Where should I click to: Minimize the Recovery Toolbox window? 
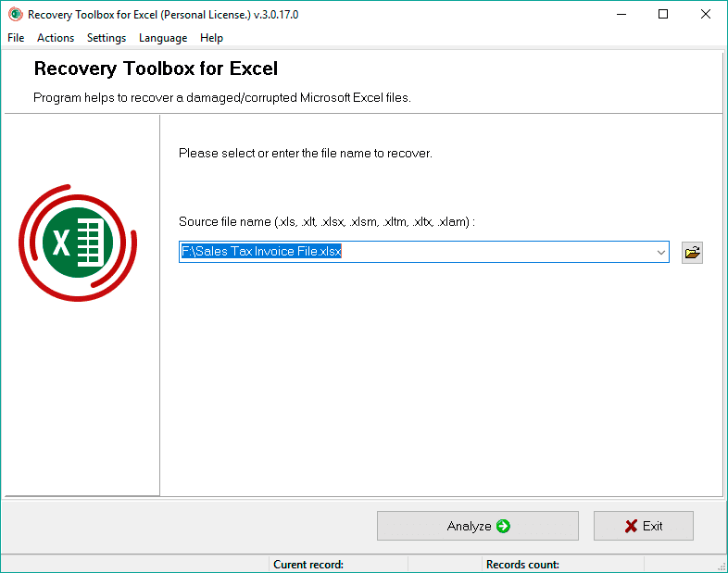(x=621, y=15)
